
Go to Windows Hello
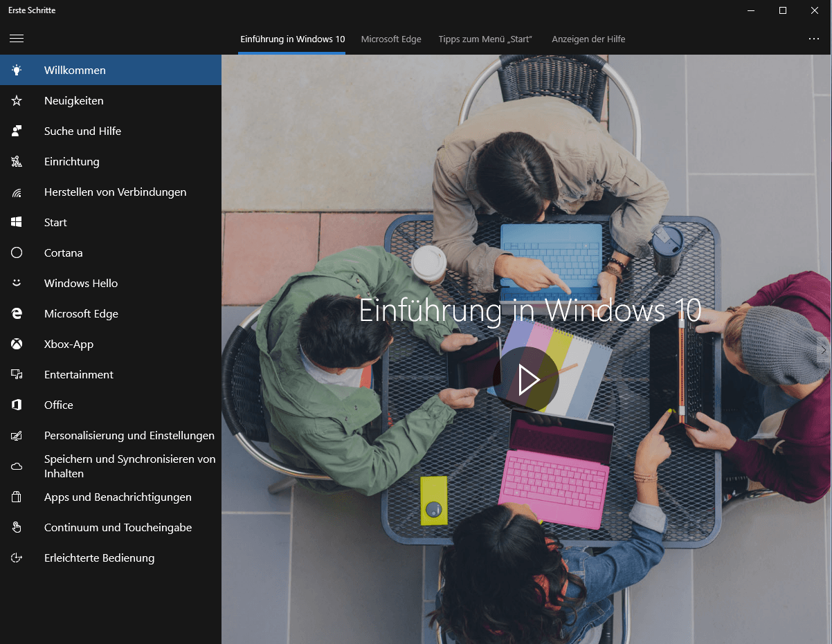pos(111,283)
